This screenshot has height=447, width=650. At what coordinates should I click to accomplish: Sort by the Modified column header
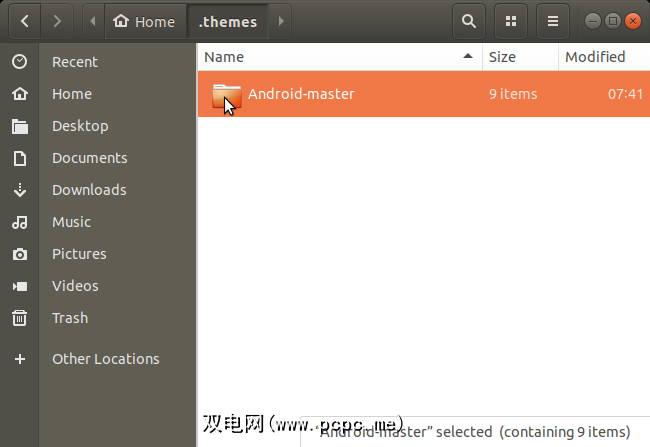tap(604, 57)
